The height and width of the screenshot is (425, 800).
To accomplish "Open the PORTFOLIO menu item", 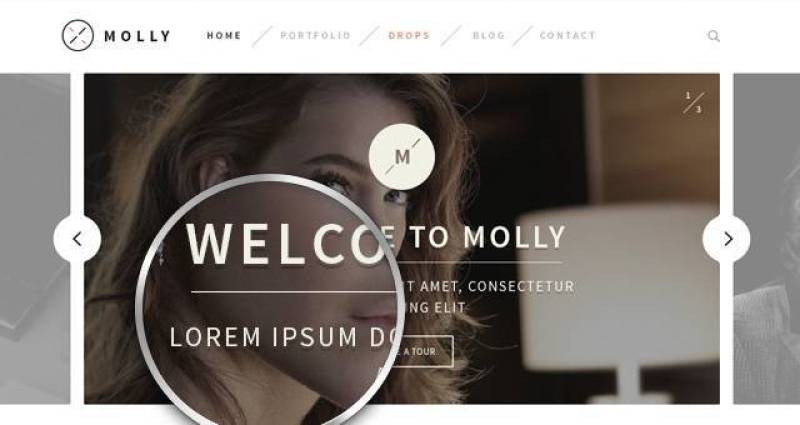I will coord(316,36).
